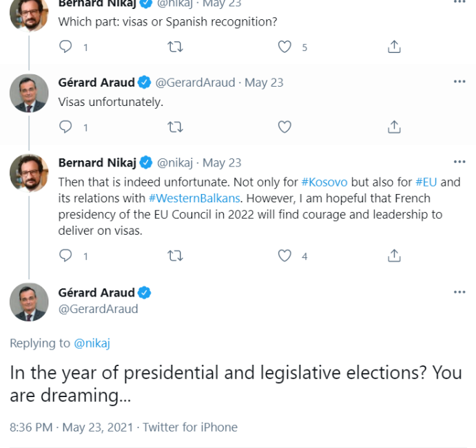
Task: Click the @nikaj mention in "Replying to"
Action: coord(92,343)
